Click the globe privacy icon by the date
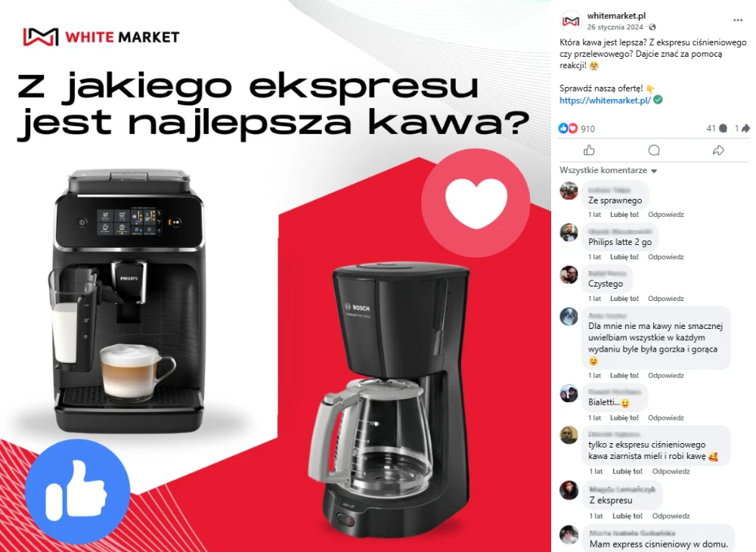 coord(652,27)
